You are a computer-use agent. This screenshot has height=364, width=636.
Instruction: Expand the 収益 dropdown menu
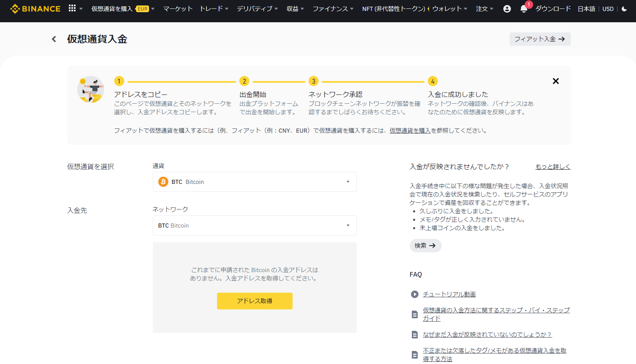tap(295, 9)
